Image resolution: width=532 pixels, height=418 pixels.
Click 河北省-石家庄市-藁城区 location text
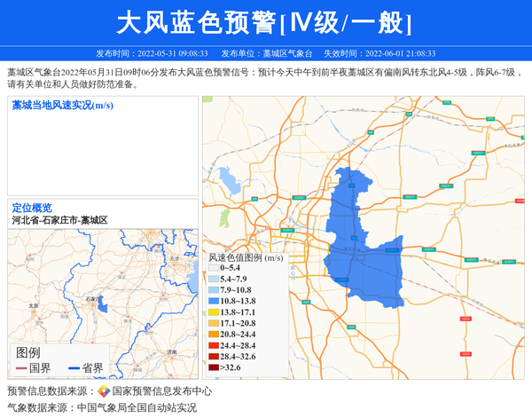coord(59,219)
